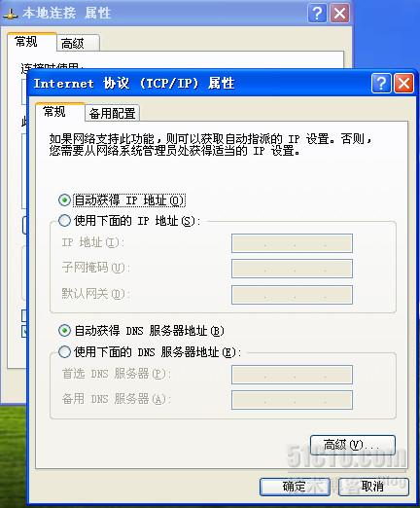
Task: Select 自动获得 IP 地址 radio button
Action: coord(64,200)
